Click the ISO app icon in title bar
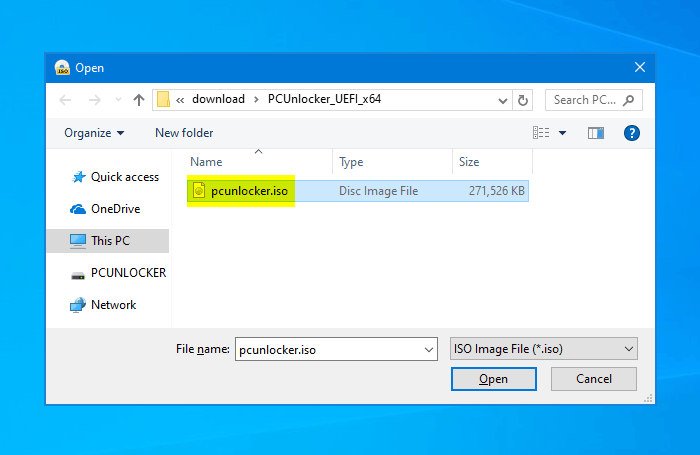The height and width of the screenshot is (455, 700). (62, 68)
